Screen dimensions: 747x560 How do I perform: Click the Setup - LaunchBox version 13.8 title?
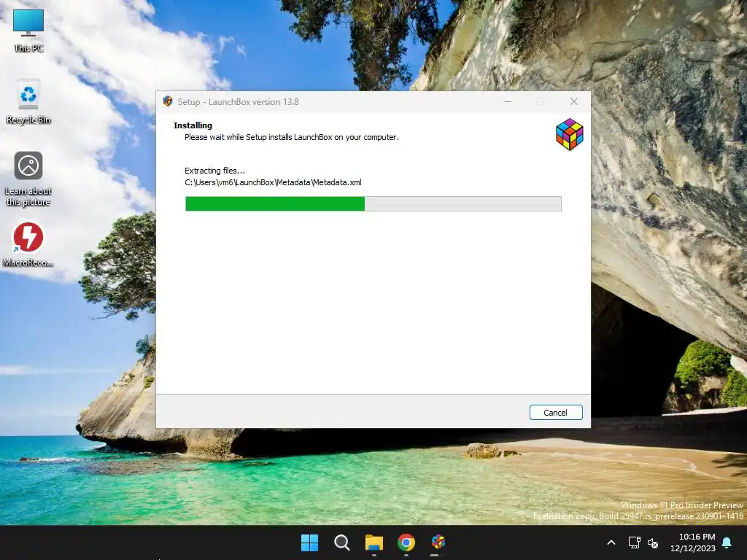click(x=239, y=102)
